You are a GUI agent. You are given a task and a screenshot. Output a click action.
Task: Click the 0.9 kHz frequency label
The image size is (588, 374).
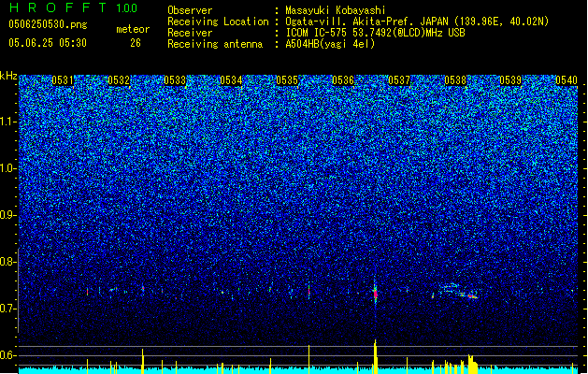click(8, 215)
